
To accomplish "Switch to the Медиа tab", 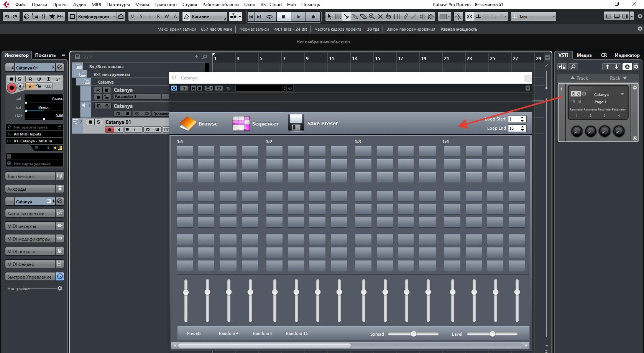I will (584, 55).
